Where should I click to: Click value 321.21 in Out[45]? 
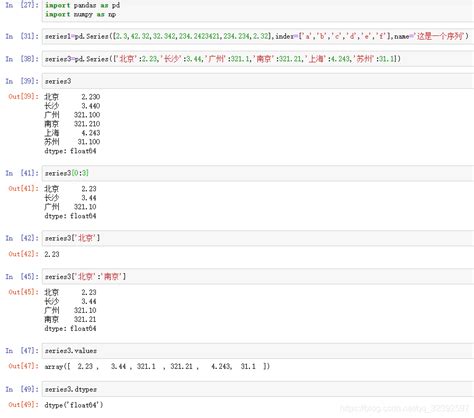click(x=85, y=319)
